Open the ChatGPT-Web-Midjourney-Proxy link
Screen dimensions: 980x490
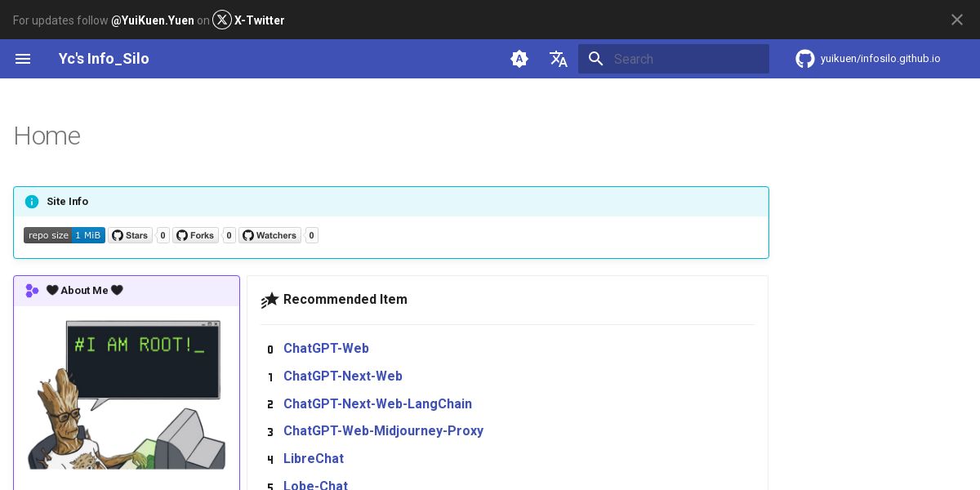(x=383, y=431)
